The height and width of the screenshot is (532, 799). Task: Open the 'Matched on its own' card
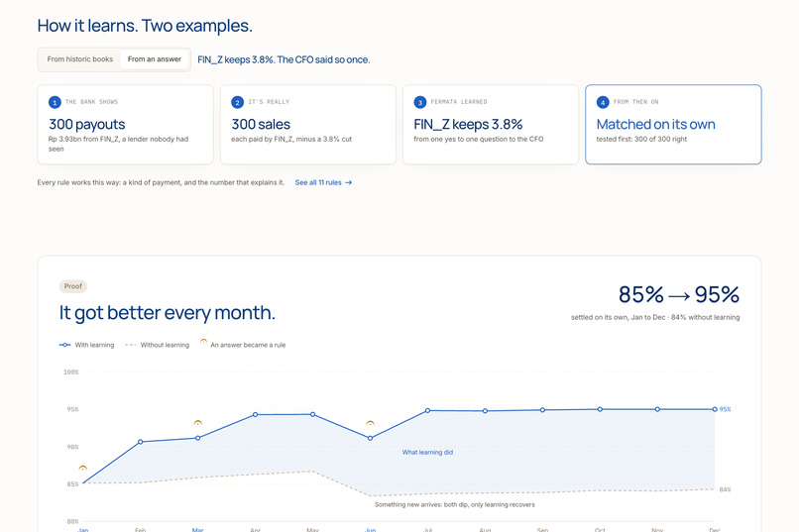coord(673,124)
